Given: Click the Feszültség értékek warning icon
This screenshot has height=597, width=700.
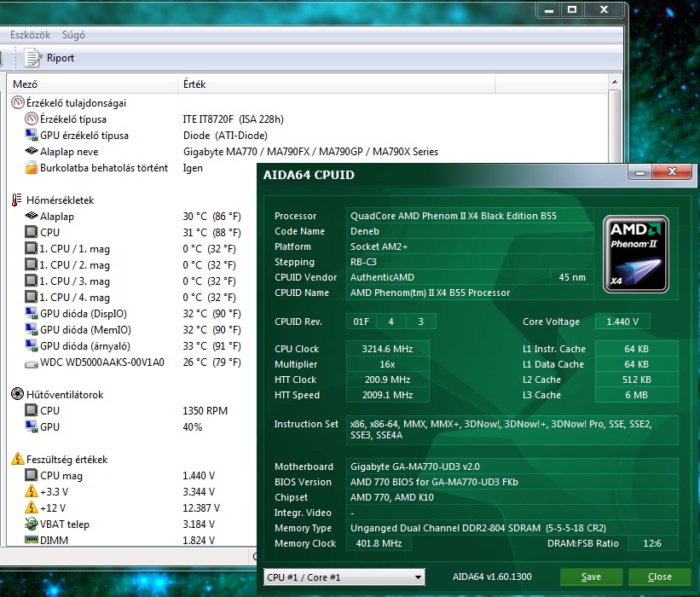Looking at the screenshot, I should (x=17, y=459).
